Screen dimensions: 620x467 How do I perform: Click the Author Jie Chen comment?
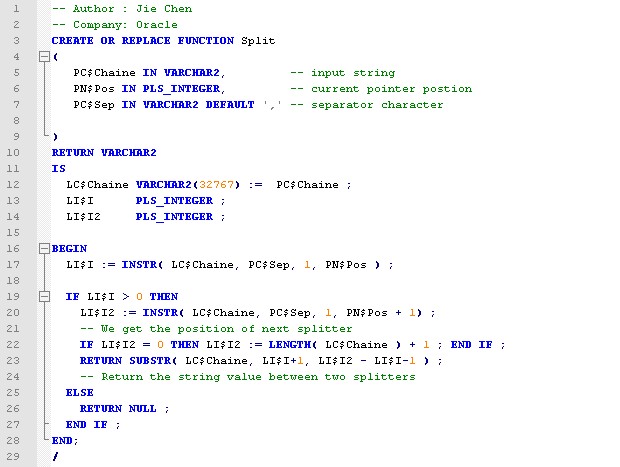point(122,9)
